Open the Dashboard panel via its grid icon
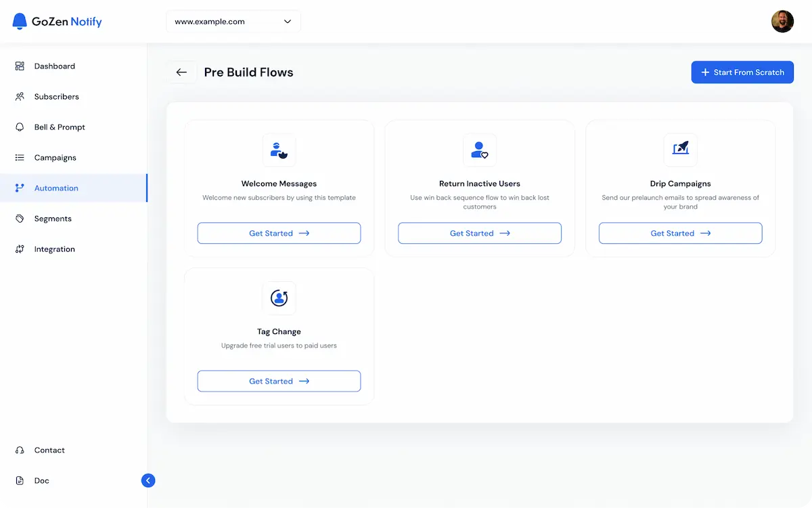812x508 pixels. (20, 66)
